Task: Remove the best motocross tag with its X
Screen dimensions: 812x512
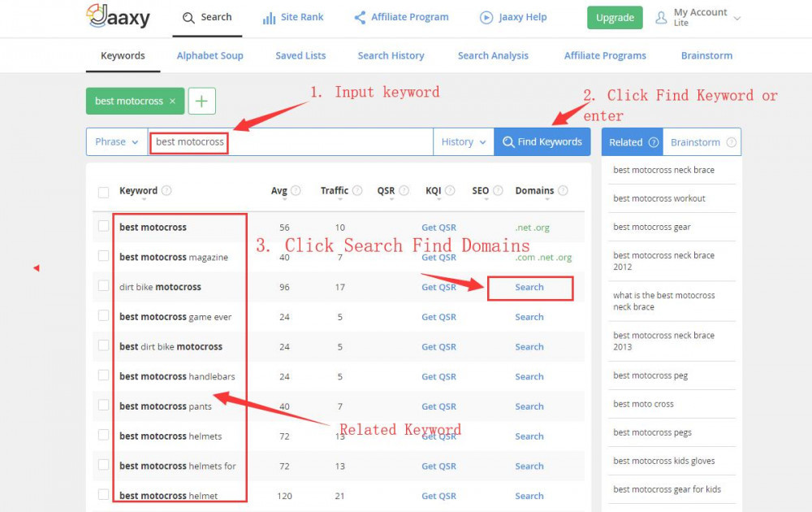Action: pos(172,101)
